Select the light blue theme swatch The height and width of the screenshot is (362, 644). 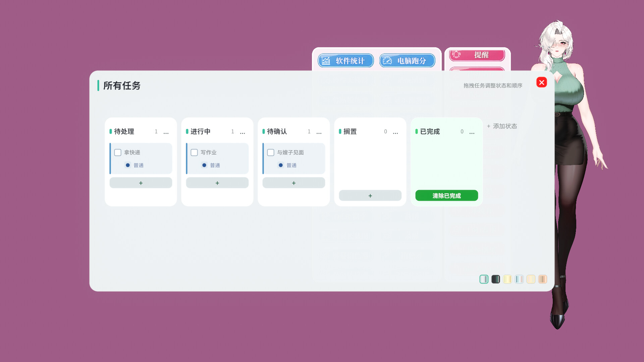(519, 279)
